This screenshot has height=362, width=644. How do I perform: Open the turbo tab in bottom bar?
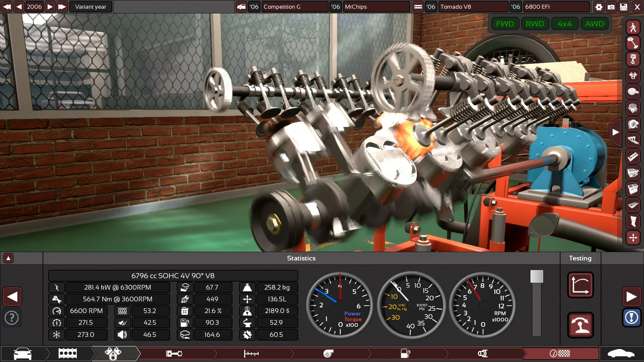pos(328,353)
